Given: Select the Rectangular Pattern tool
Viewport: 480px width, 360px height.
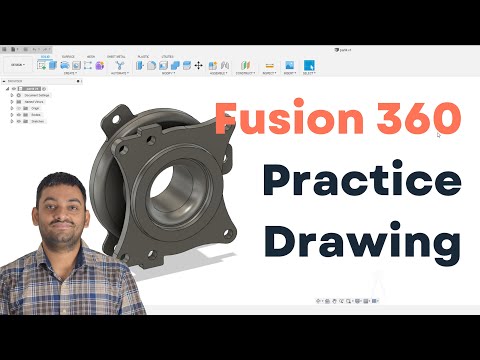Looking at the screenshot, I should pos(88,65).
